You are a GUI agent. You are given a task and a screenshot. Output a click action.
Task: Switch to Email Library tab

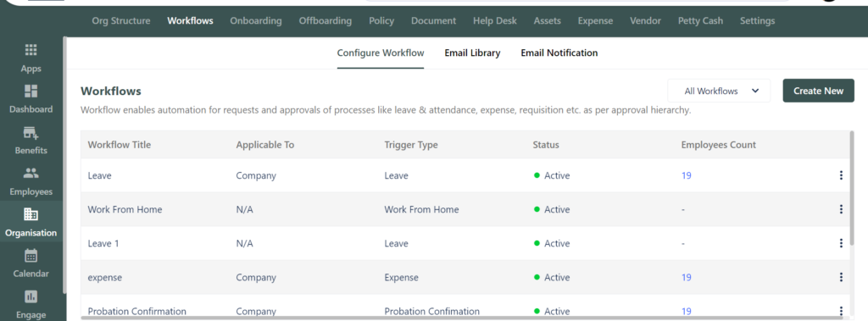(x=472, y=53)
